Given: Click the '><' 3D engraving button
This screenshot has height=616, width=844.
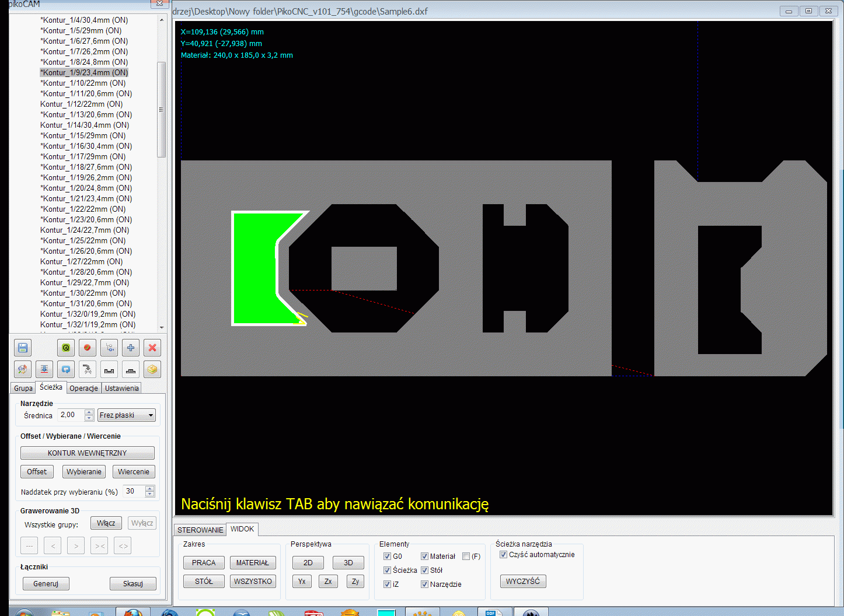Looking at the screenshot, I should click(x=99, y=546).
